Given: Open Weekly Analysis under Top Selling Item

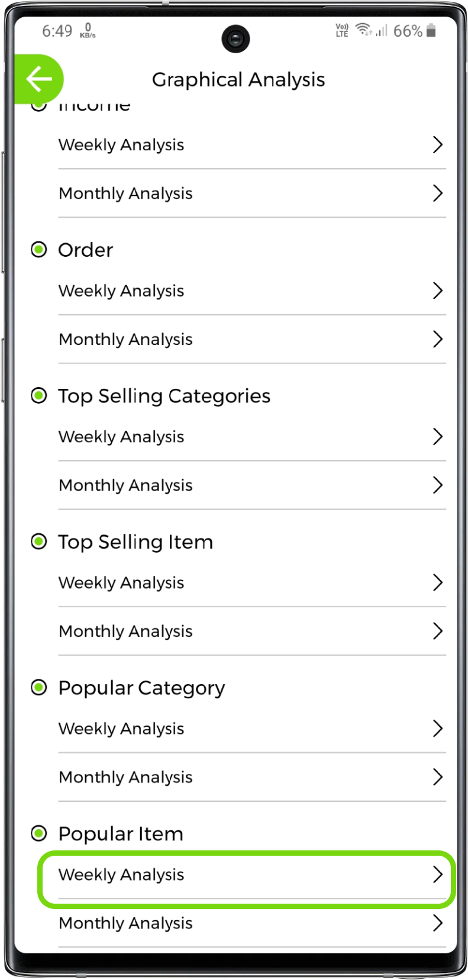Looking at the screenshot, I should click(121, 583).
